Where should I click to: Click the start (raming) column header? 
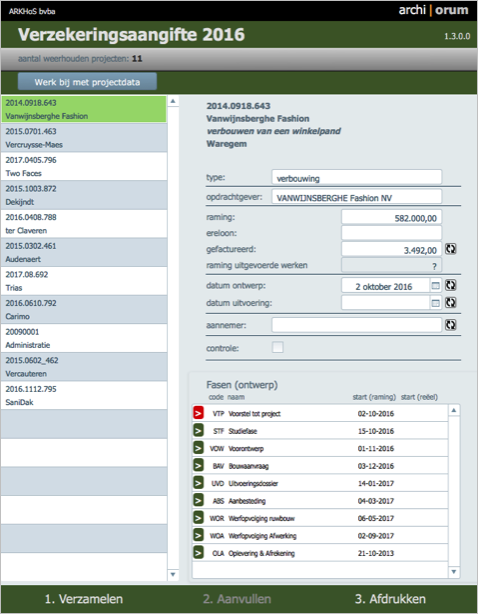click(x=374, y=397)
